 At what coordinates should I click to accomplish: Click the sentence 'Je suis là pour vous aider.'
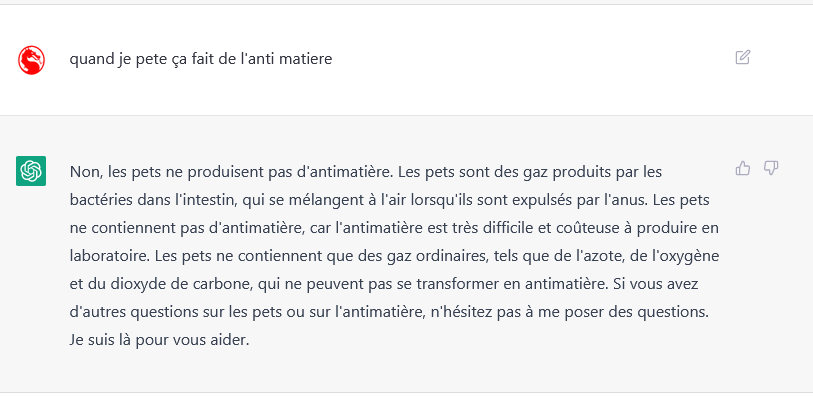coord(160,341)
